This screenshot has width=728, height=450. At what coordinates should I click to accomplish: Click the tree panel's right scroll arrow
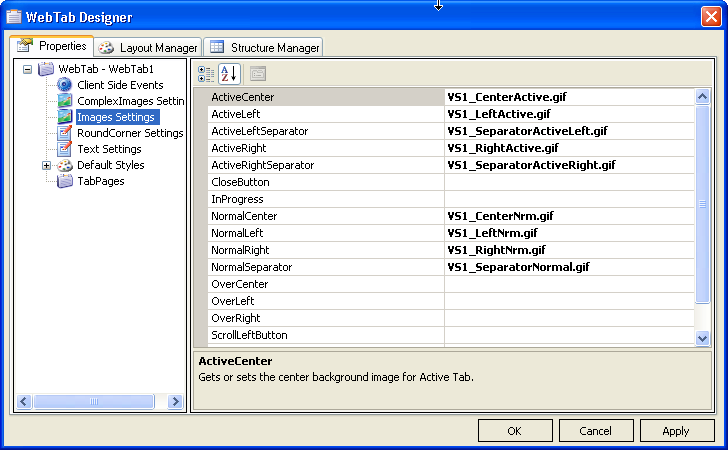(175, 401)
